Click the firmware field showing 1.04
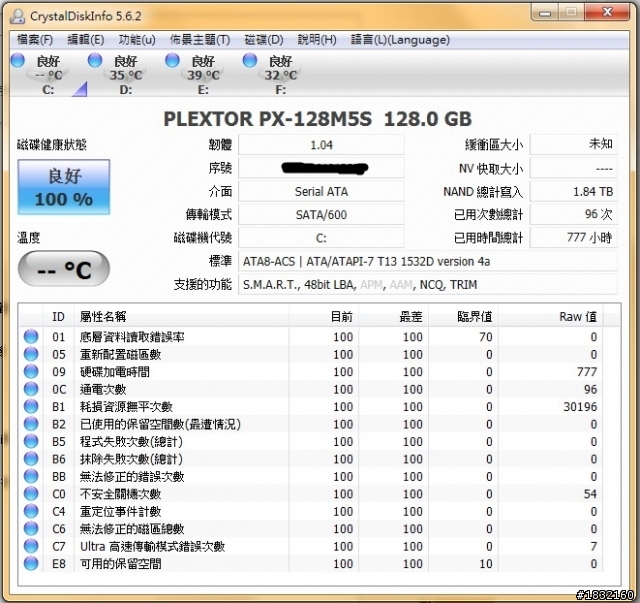This screenshot has height=603, width=640. 321,145
